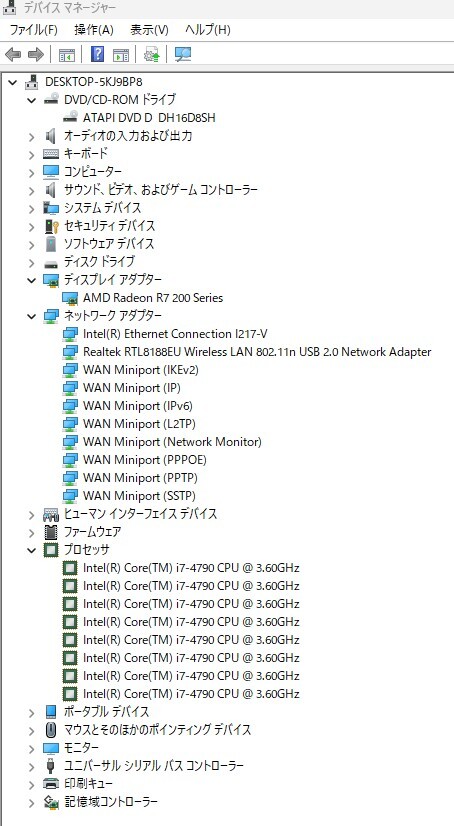Expand the ディスク ドライブ category

coord(32,262)
